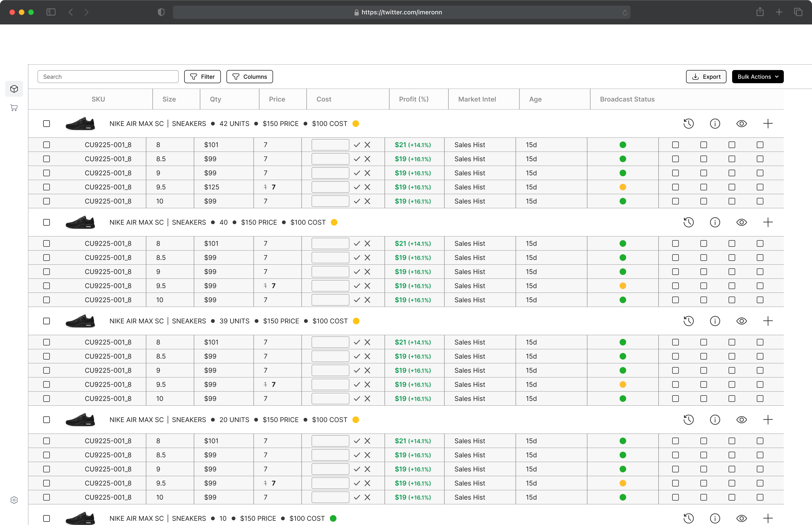Open the Filter options
Screen dimensions: 812x525
pyautogui.click(x=202, y=77)
